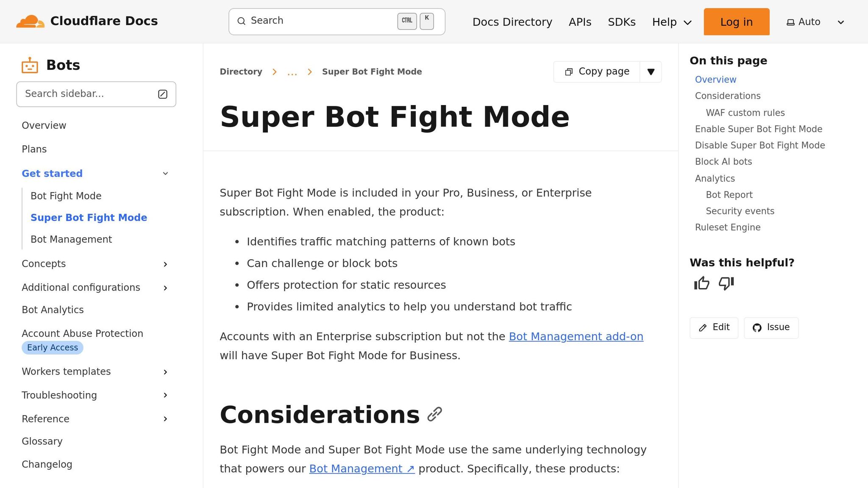Open the GitHub Issue link
Screen dimensions: 868x488
(x=771, y=327)
